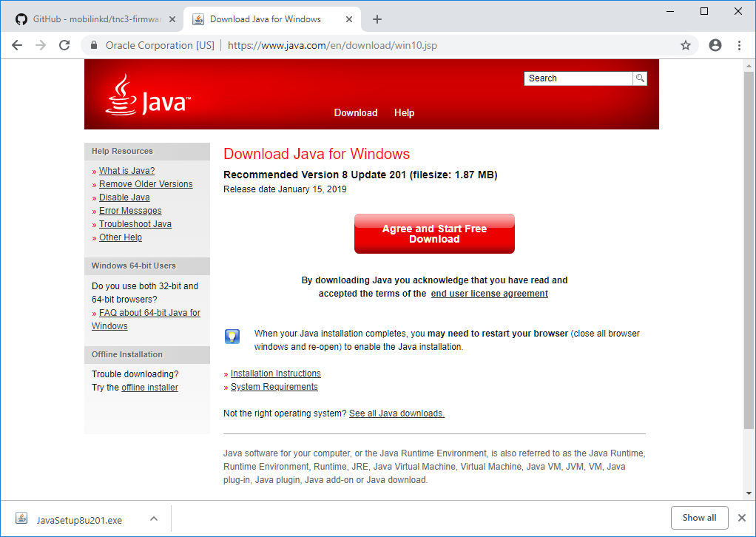Click the address bar URL
Screen dimensions: 756x537
[x=332, y=45]
